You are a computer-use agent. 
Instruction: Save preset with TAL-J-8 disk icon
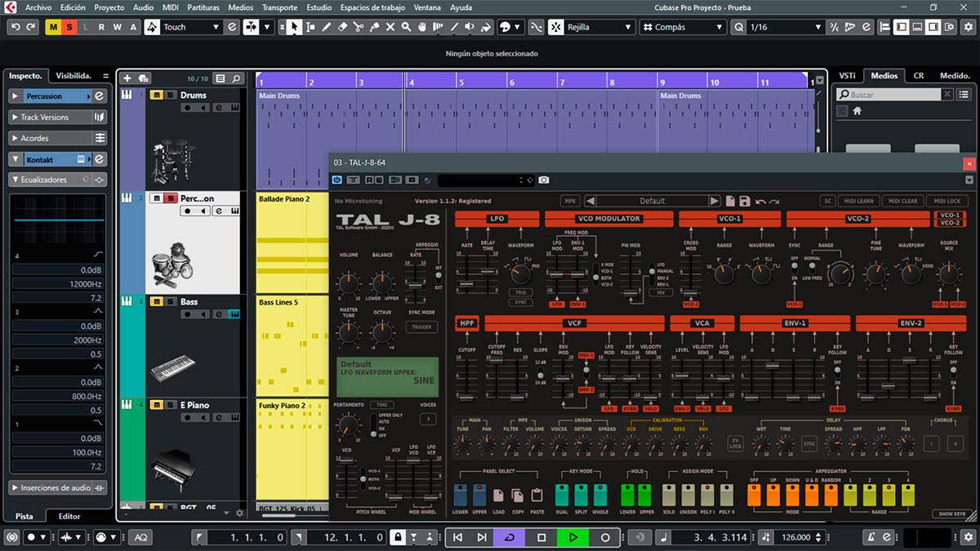pyautogui.click(x=744, y=201)
